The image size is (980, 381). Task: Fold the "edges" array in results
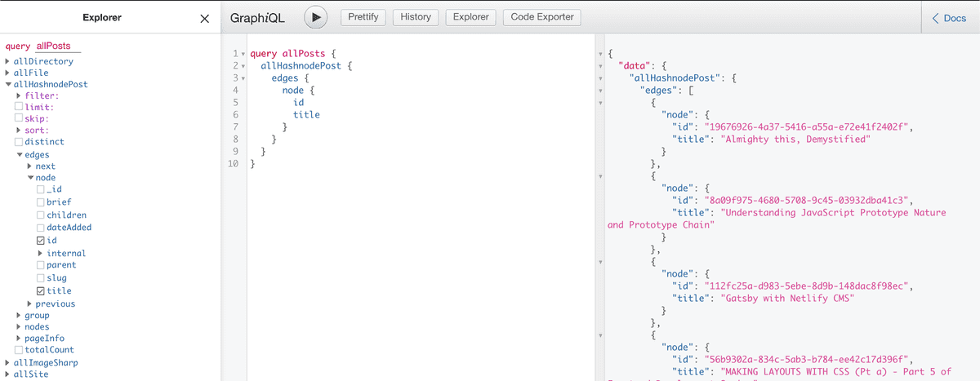[601, 91]
